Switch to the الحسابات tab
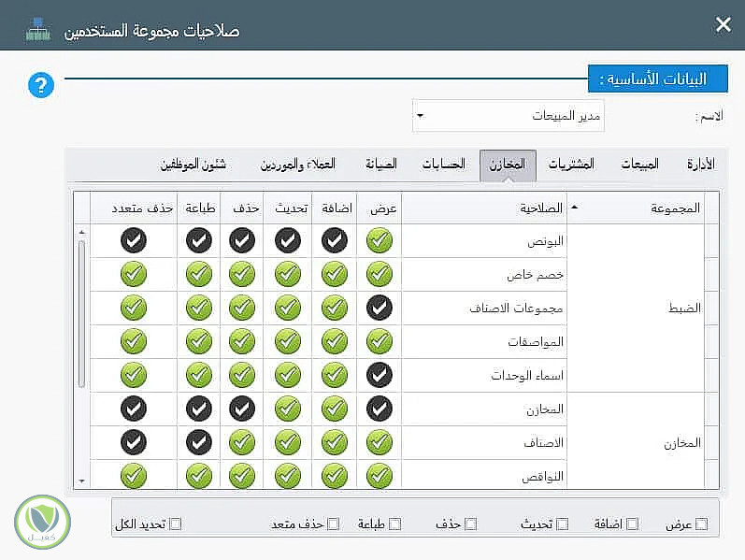Viewport: 745px width, 560px height. 444,165
